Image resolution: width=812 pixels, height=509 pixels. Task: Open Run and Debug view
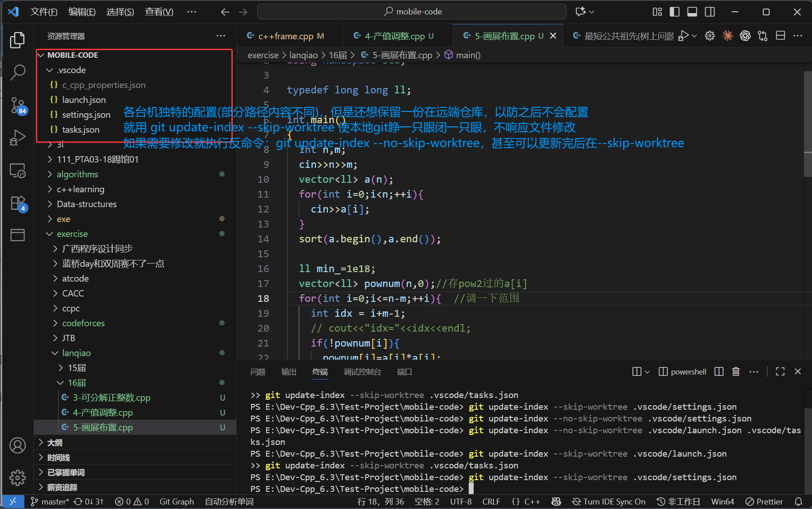pyautogui.click(x=18, y=138)
